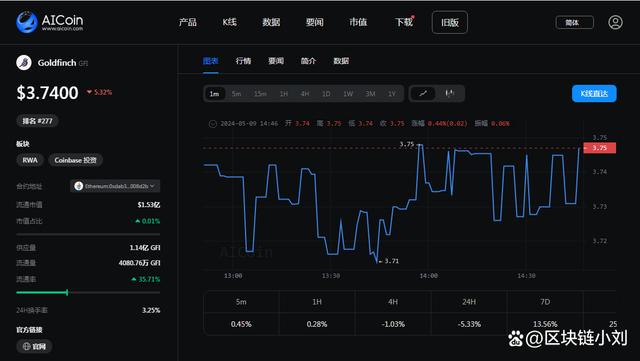Select the 1H chart interval
The height and width of the screenshot is (361, 640).
284,94
